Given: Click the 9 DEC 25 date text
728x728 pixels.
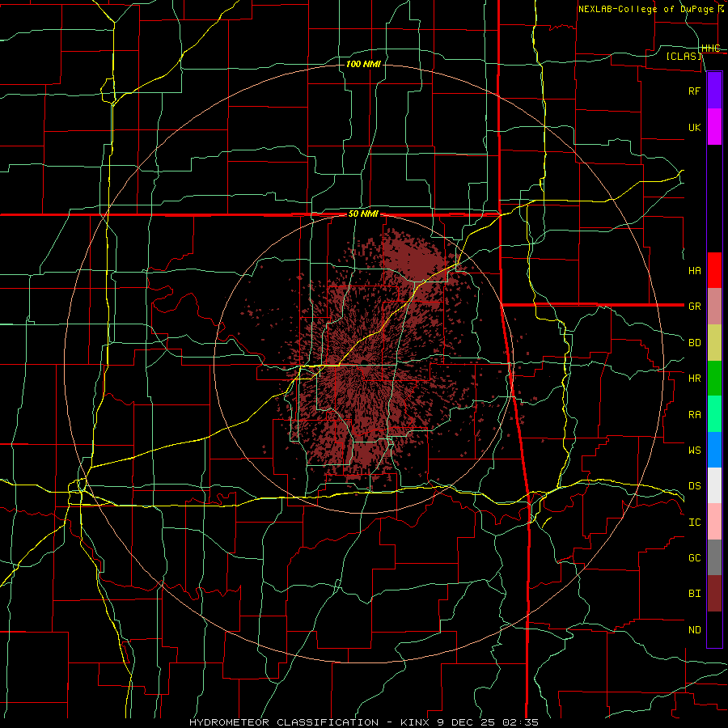Looking at the screenshot, I should click(466, 722).
